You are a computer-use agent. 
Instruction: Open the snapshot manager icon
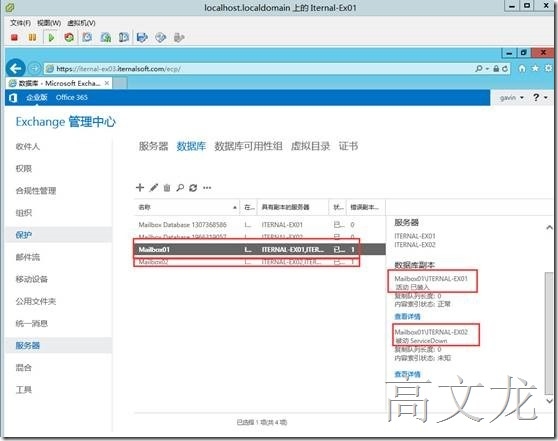pyautogui.click(x=124, y=37)
